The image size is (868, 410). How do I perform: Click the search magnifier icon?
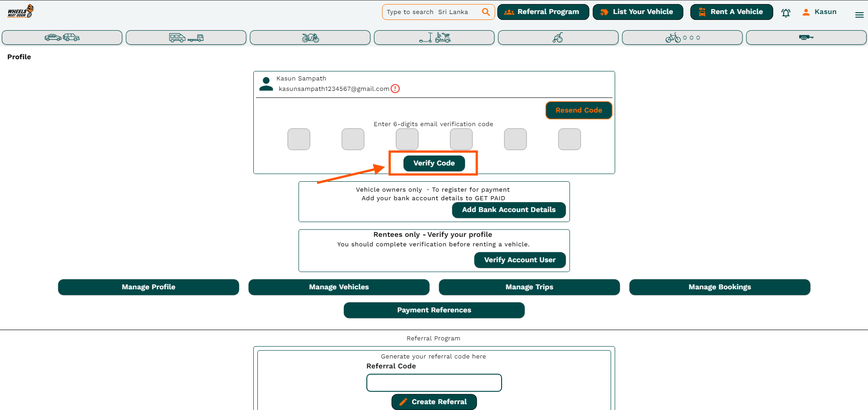[x=486, y=12]
